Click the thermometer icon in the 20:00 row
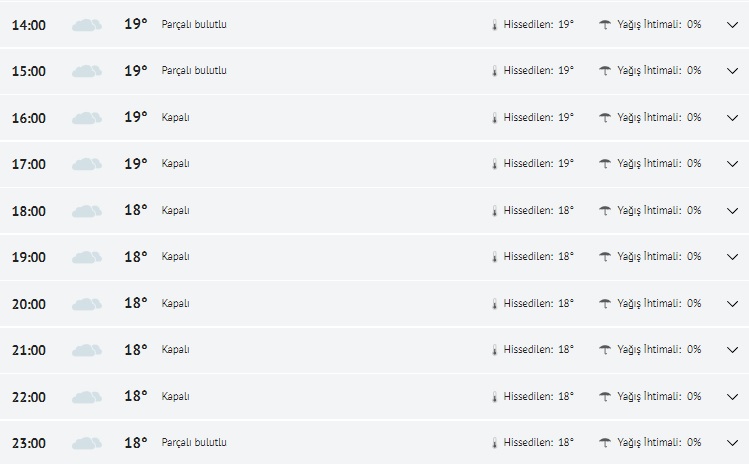 point(494,303)
